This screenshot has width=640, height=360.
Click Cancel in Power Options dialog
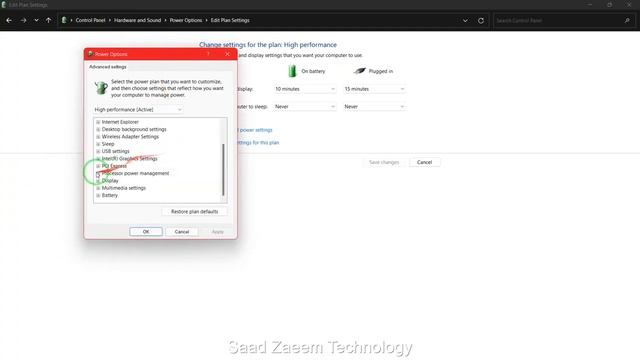click(x=182, y=231)
